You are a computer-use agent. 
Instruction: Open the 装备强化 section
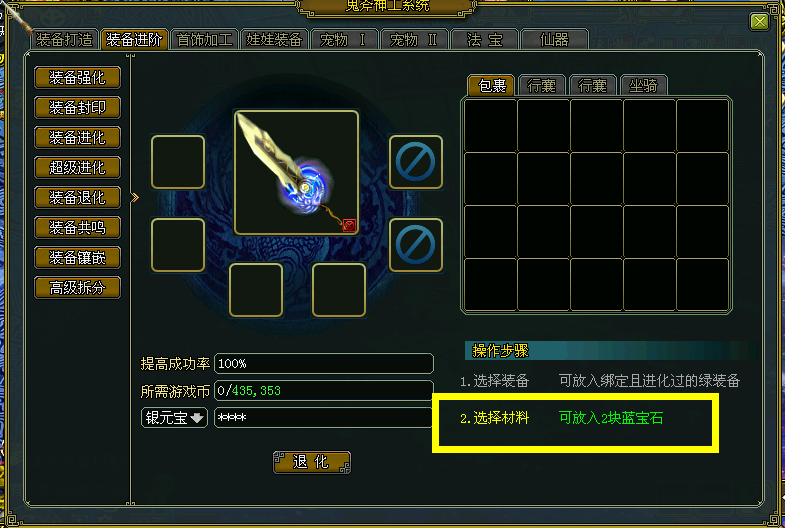(77, 78)
